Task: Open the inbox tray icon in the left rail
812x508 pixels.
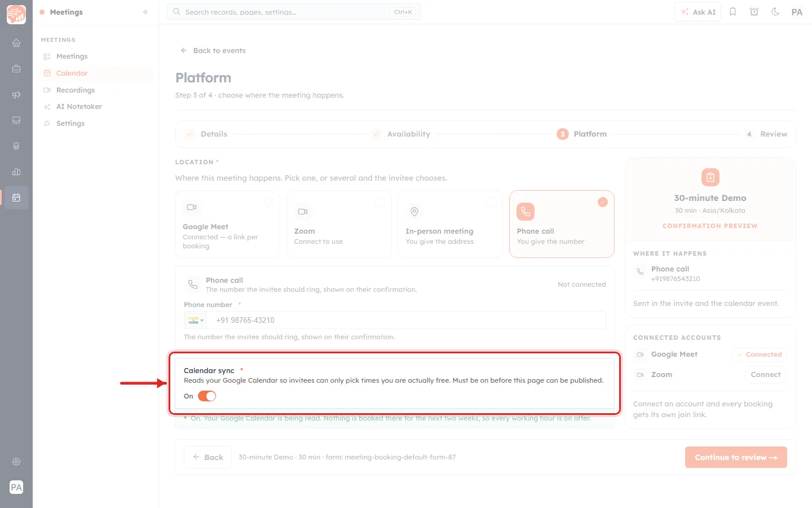Action: pos(16,120)
